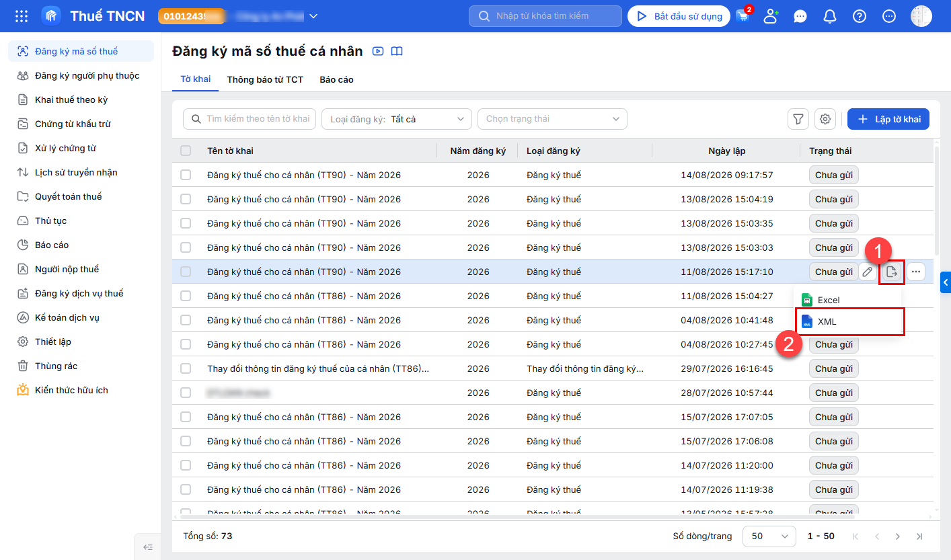The height and width of the screenshot is (560, 951).
Task: Check the row dated 29/07/2026 16:16:45
Action: pyautogui.click(x=186, y=368)
